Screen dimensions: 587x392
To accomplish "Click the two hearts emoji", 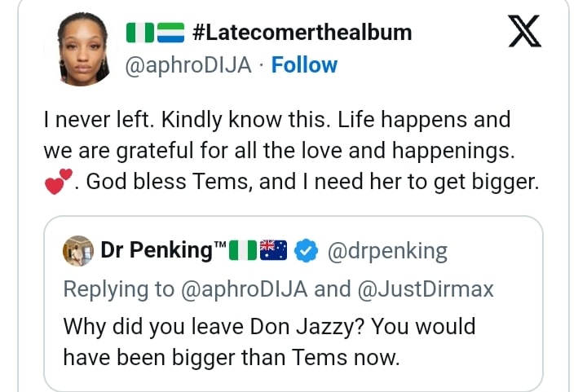I will pyautogui.click(x=59, y=181).
